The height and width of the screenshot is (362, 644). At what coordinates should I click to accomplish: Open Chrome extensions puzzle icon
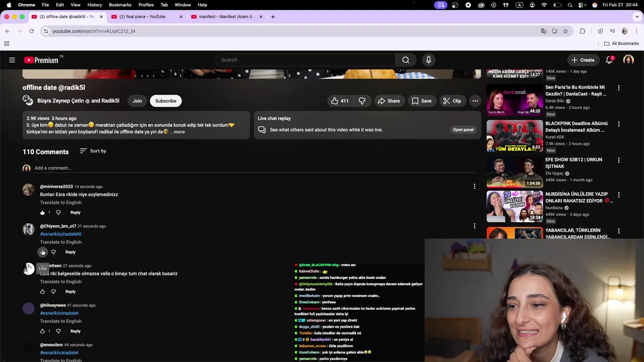point(583,31)
